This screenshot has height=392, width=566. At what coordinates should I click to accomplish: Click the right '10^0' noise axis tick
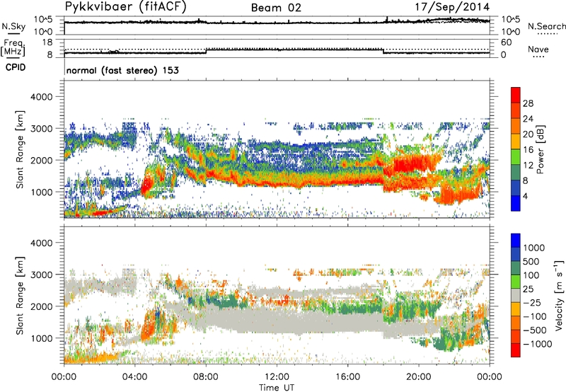coord(511,32)
